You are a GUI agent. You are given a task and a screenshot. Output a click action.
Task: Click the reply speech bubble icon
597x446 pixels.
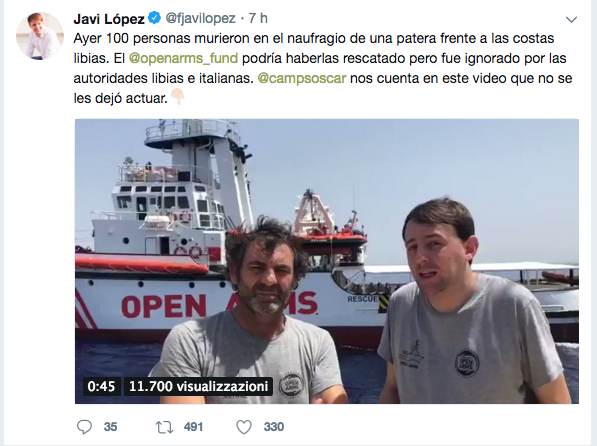(84, 427)
